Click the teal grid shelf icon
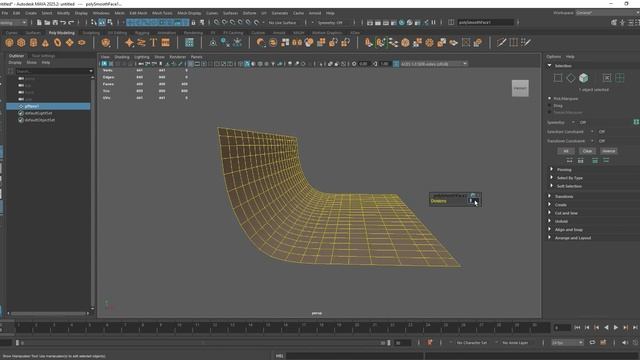This screenshot has width=640, height=360. pos(189,42)
